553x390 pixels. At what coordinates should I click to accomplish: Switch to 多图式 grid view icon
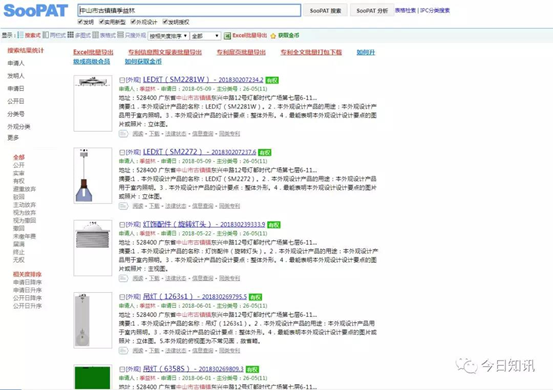click(71, 35)
